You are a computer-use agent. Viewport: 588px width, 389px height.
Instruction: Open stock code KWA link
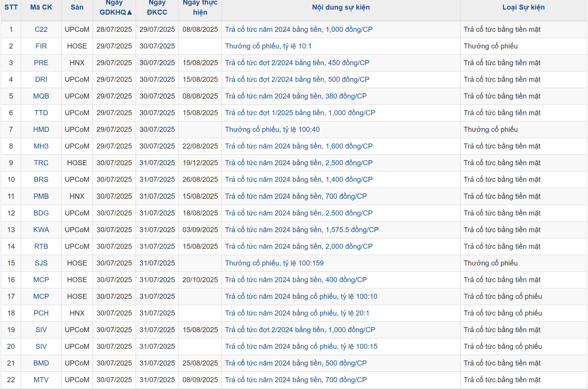[41, 230]
